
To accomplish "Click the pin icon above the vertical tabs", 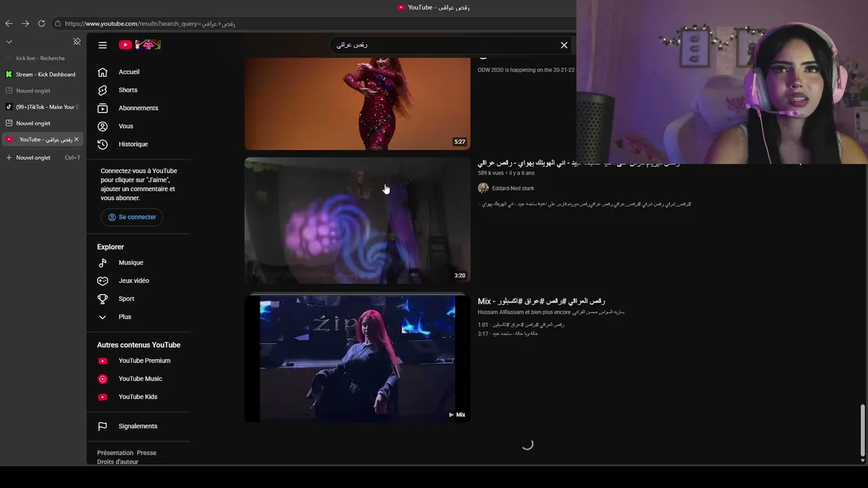I will click(77, 42).
